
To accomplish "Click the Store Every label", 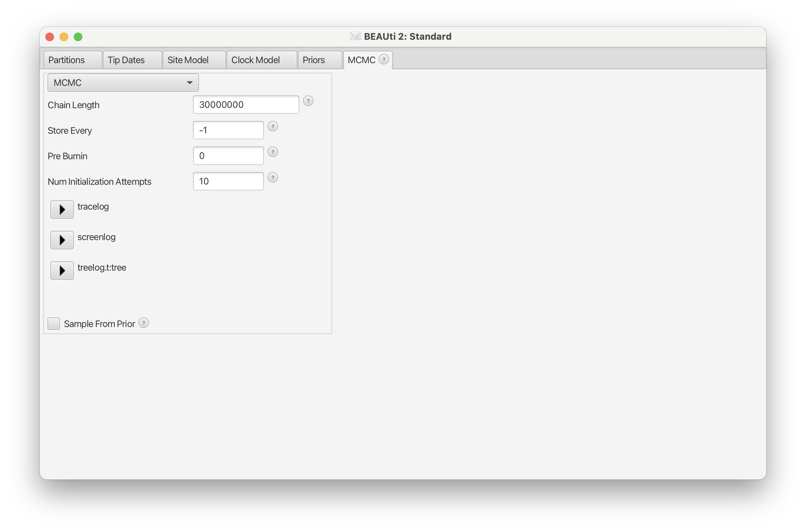I will [70, 131].
